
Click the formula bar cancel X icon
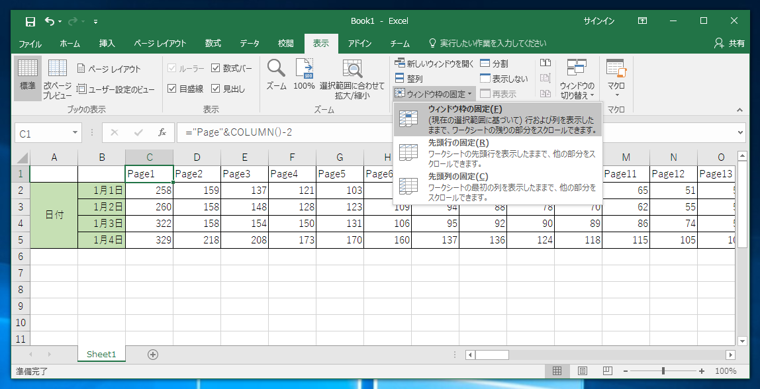114,132
